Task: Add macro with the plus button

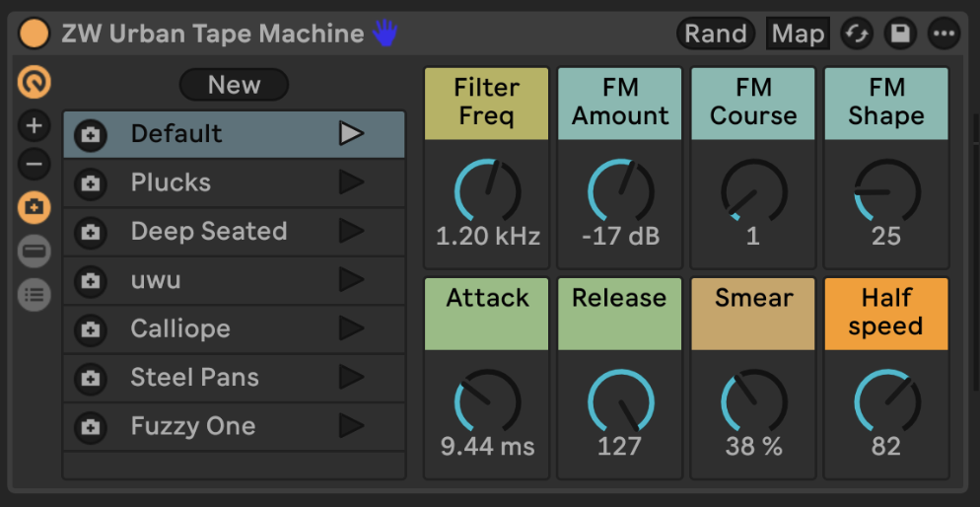Action: pyautogui.click(x=34, y=126)
